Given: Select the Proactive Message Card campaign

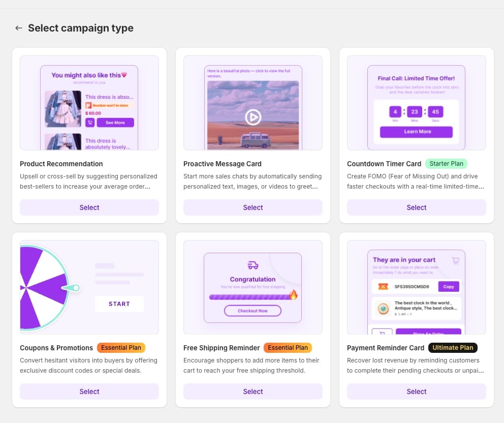Looking at the screenshot, I should pos(253,207).
